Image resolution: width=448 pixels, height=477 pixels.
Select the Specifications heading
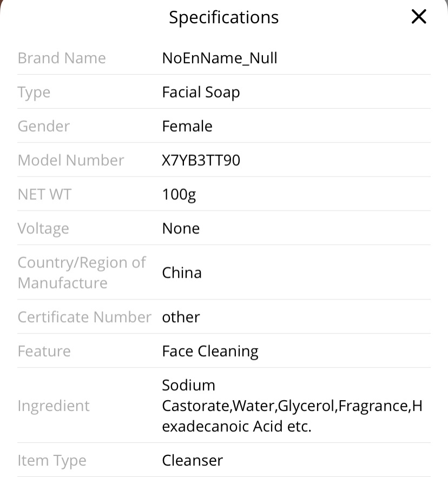223,17
